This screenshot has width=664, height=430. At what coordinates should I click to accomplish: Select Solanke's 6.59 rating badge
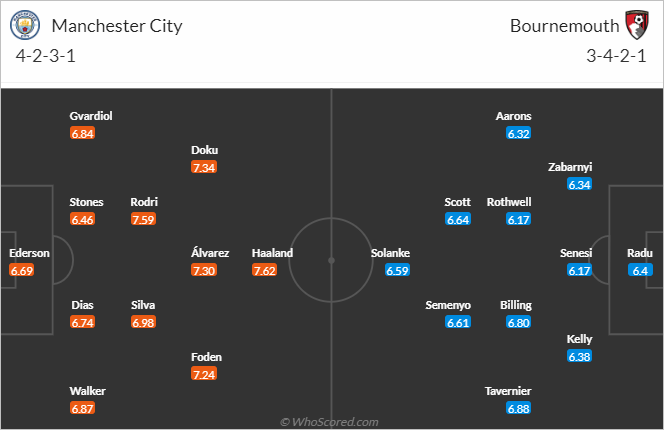click(397, 270)
